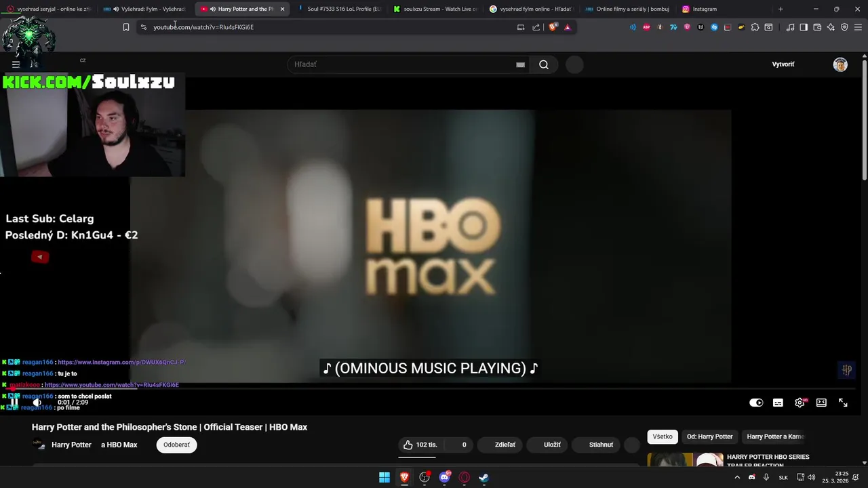Image resolution: width=868 pixels, height=488 pixels.
Task: Select the Všetko filter chip
Action: (x=663, y=436)
